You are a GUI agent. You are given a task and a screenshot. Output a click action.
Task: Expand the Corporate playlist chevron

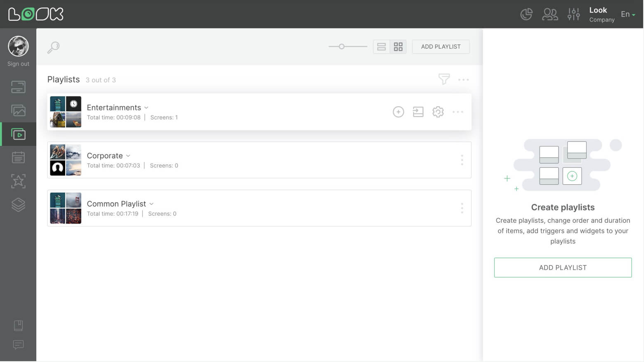(x=128, y=156)
